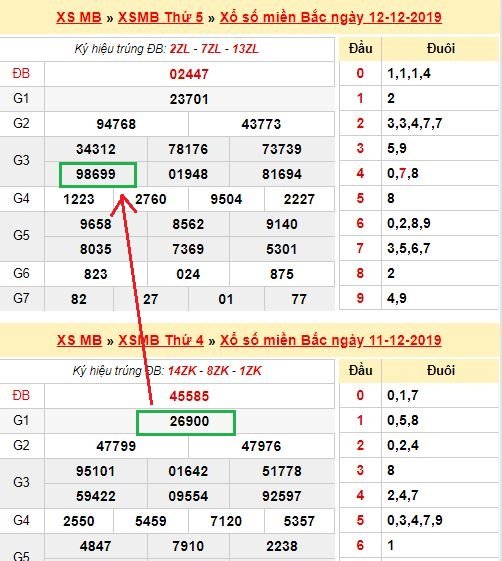Select G5 prize number 8035
Screen dimensions: 502x561
96,249
